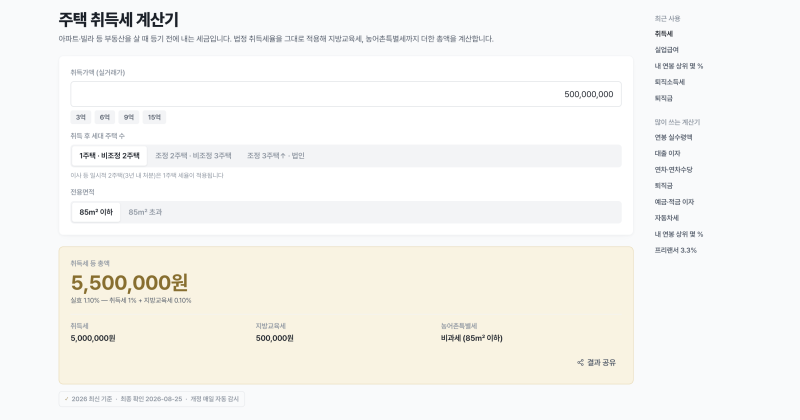
Task: Click the 주택 취득세 계산기 page heading
Action: click(x=118, y=19)
